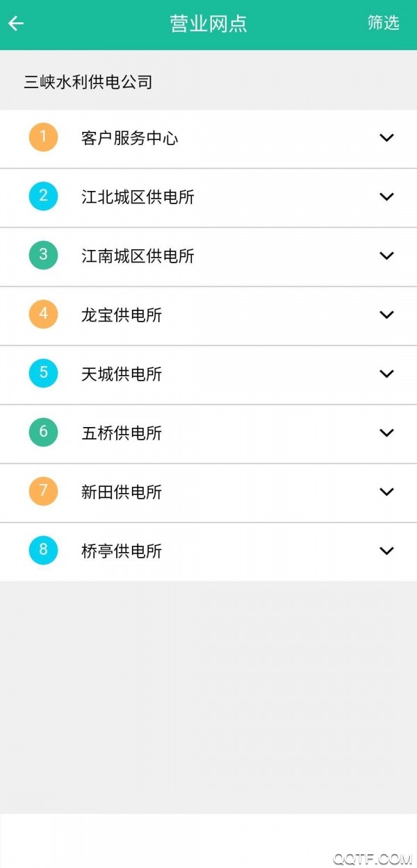The image size is (417, 868).
Task: Click the orange number 1 badge icon
Action: point(42,137)
